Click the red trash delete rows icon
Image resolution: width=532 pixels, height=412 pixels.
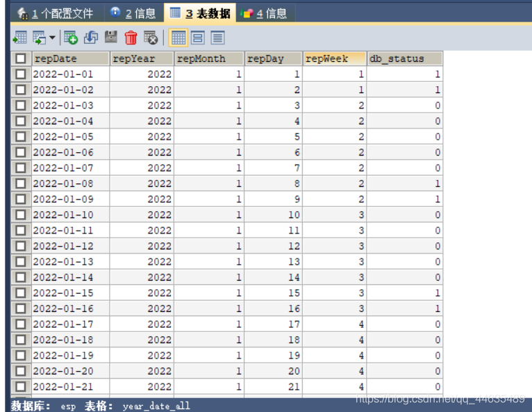[131, 38]
